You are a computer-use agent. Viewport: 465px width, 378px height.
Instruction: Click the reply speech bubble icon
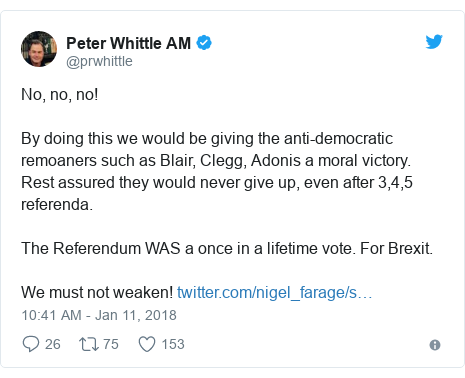click(31, 344)
